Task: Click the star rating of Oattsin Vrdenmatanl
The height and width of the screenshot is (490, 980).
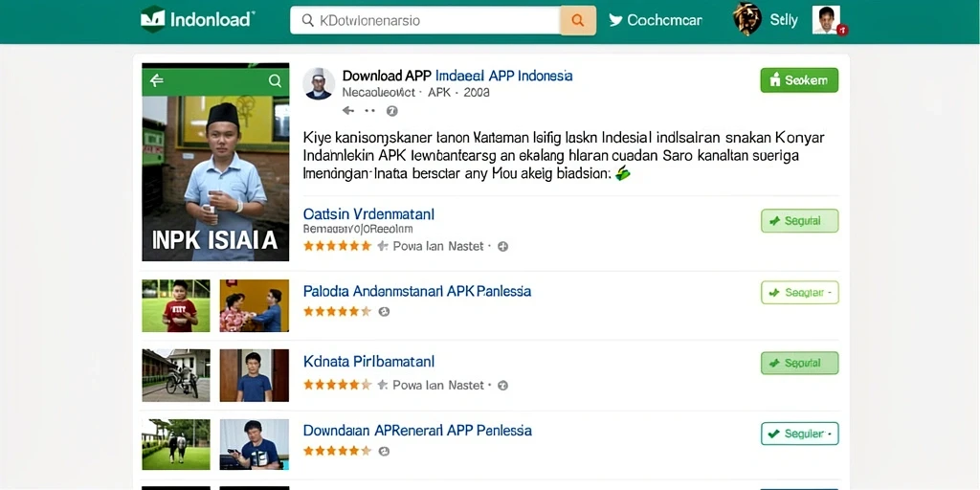Action: [x=338, y=246]
